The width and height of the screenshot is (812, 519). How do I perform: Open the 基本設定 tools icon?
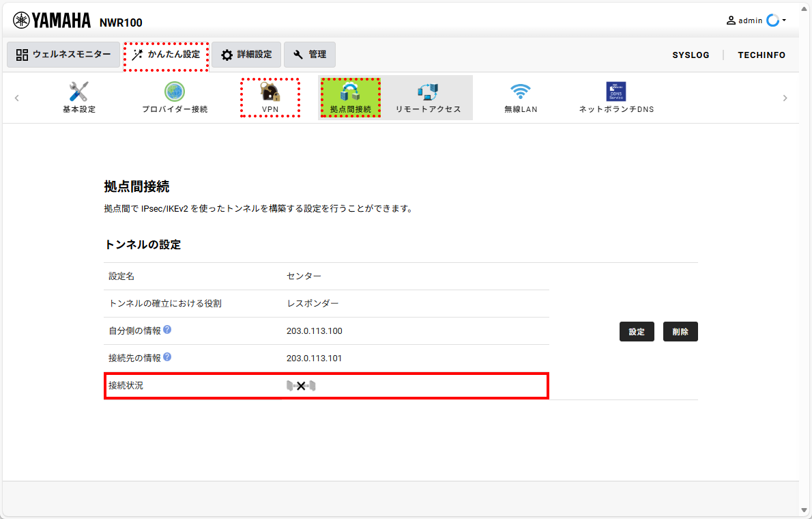click(78, 92)
